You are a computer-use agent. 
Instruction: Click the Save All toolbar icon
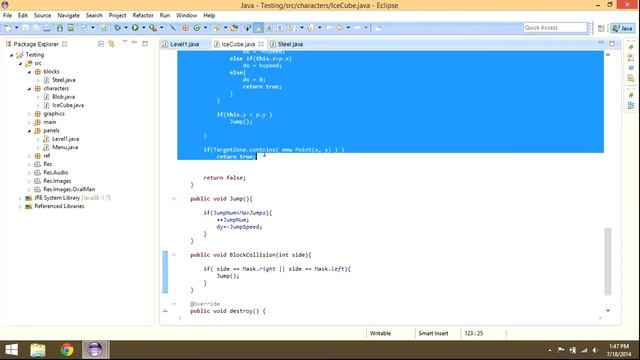pos(36,28)
